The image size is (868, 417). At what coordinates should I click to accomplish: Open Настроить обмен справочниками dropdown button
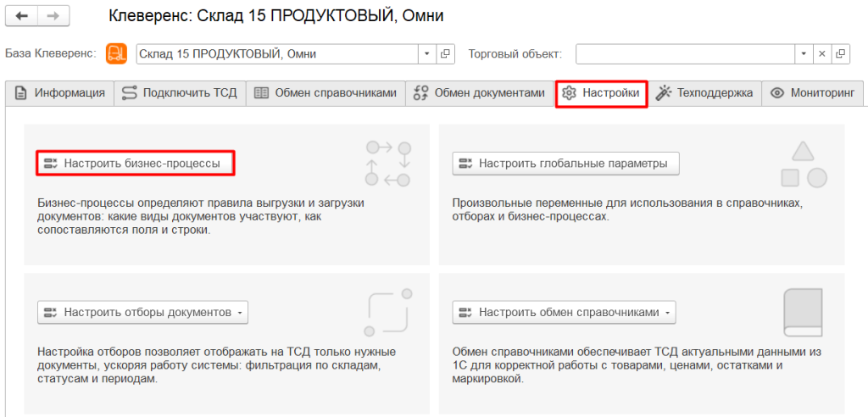click(x=564, y=313)
